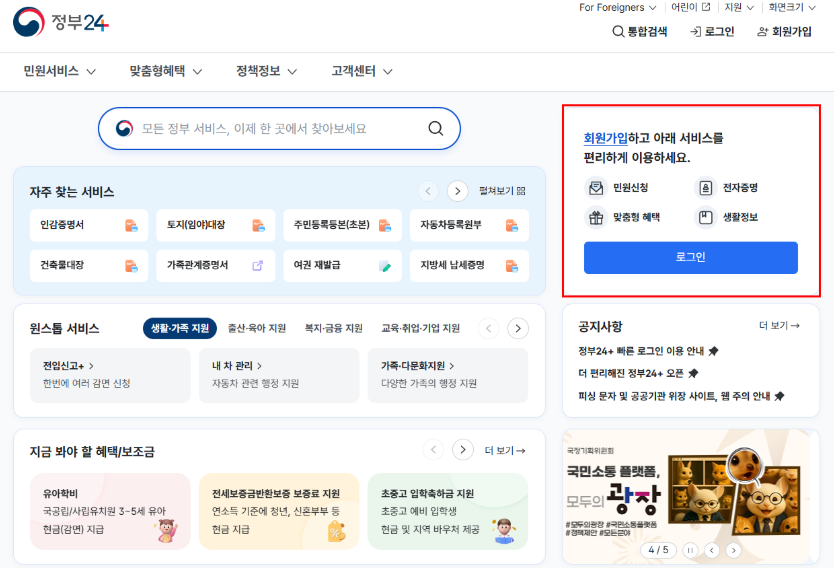Click 펼쳐보기 to expand frequent services

pyautogui.click(x=502, y=191)
